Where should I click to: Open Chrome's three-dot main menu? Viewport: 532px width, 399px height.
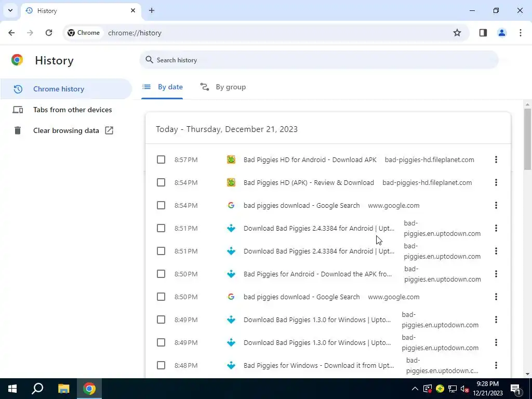point(521,33)
